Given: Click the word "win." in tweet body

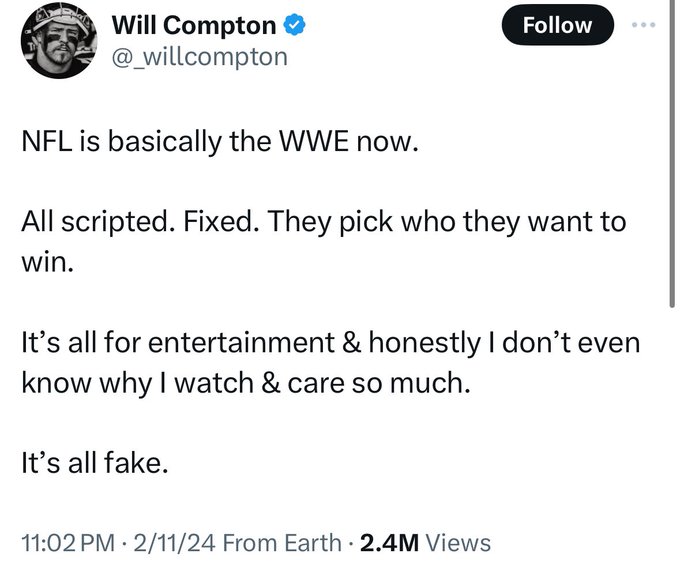Looking at the screenshot, I should [47, 262].
